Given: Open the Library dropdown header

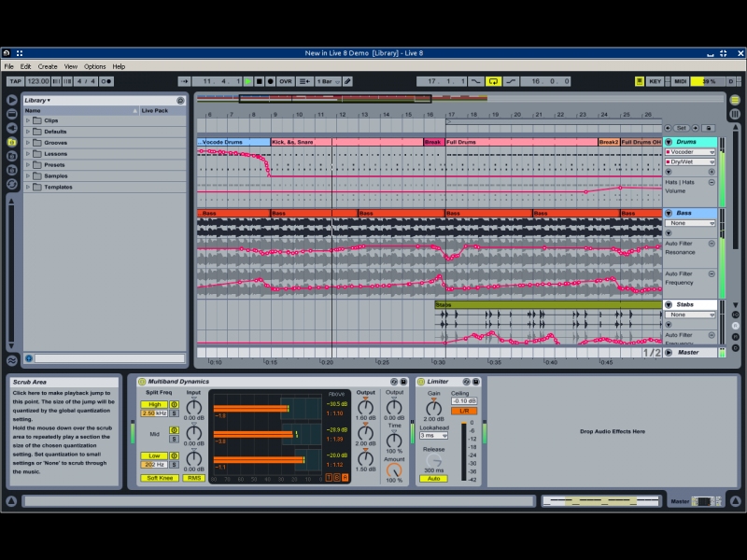Looking at the screenshot, I should (37, 100).
